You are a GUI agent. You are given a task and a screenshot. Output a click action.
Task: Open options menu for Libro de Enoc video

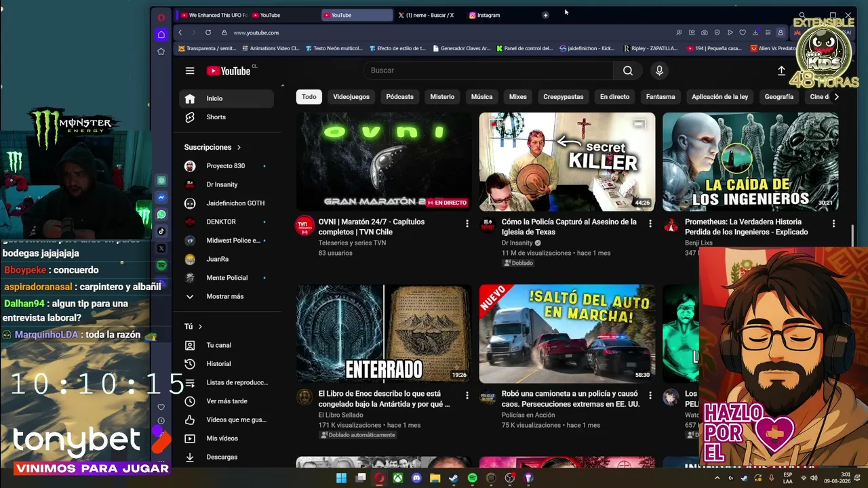point(467,395)
